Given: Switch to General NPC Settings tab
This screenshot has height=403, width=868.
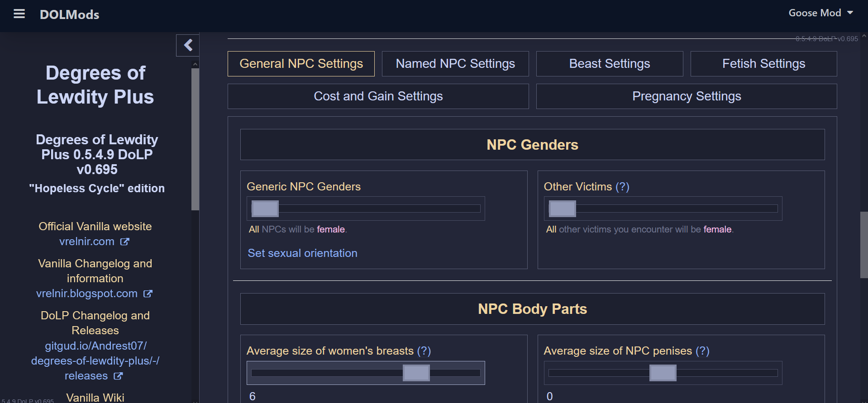Looking at the screenshot, I should tap(301, 64).
